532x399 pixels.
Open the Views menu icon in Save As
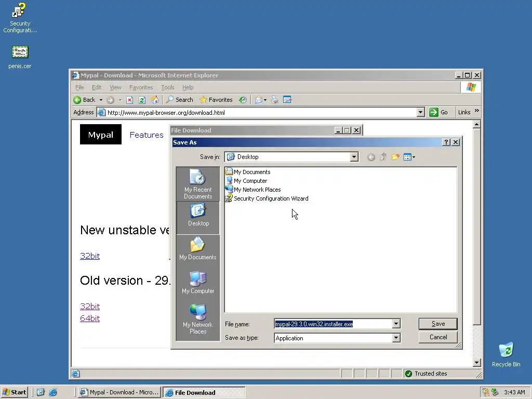[x=409, y=157]
